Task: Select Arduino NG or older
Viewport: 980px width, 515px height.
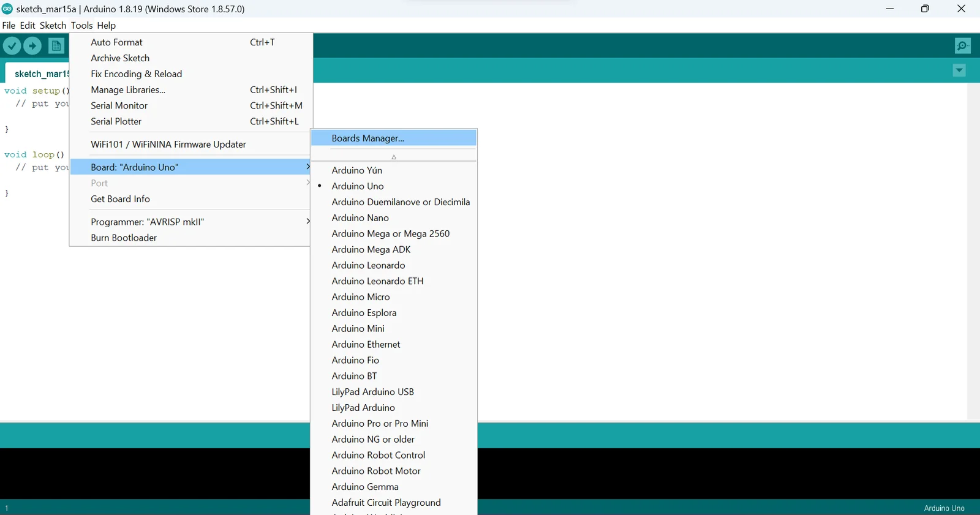Action: [394, 440]
